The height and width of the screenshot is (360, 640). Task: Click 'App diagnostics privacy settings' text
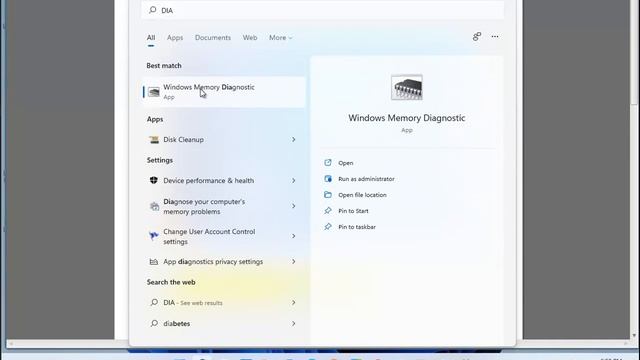pyautogui.click(x=213, y=262)
